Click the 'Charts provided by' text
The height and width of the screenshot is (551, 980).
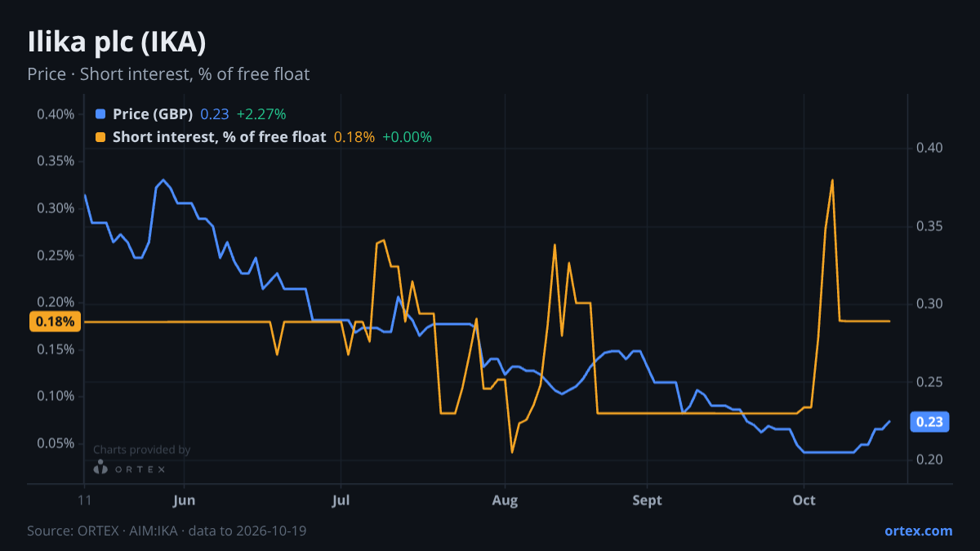(x=141, y=450)
